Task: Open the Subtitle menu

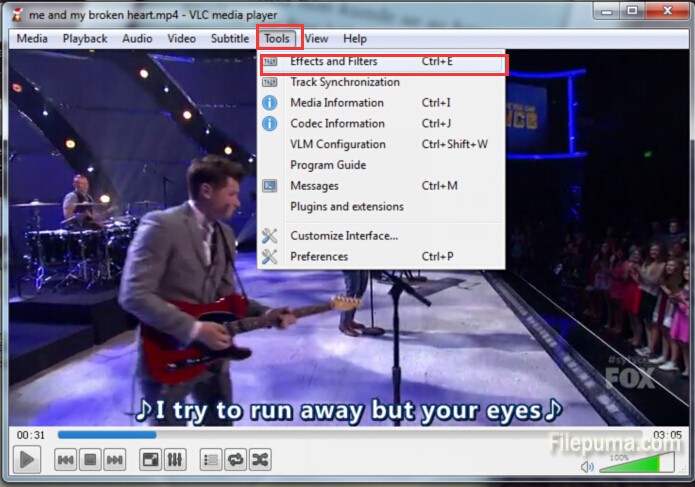Action: [229, 39]
